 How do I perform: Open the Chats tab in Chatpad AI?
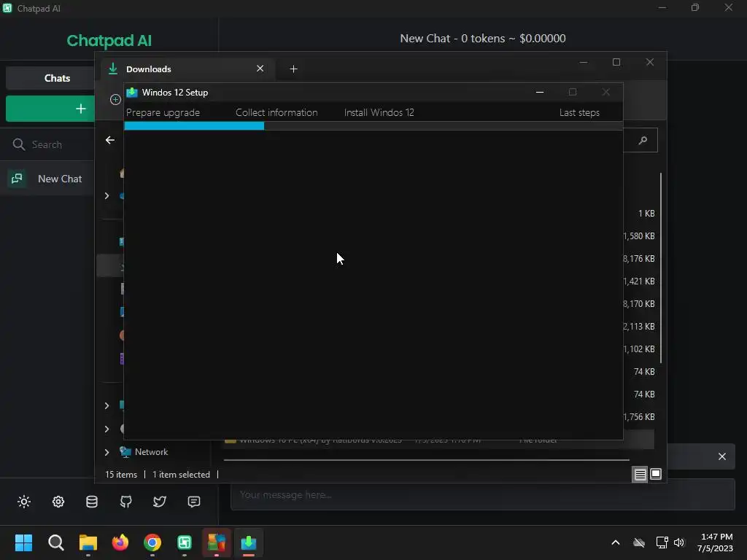click(x=57, y=78)
